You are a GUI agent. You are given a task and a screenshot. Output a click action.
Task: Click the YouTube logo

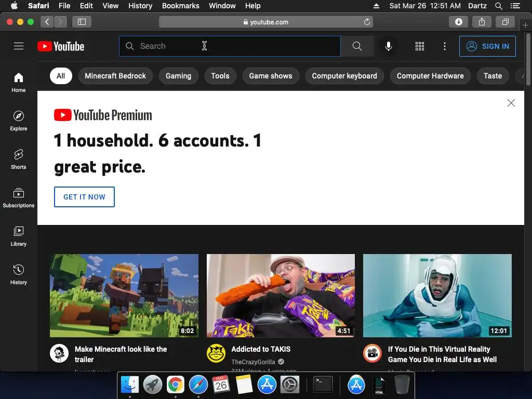pos(61,46)
